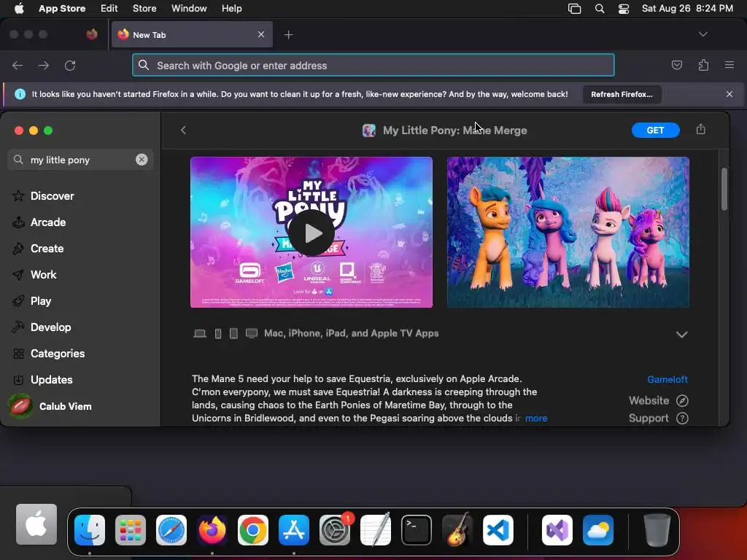Click GET to download Mane Merge
Image resolution: width=747 pixels, height=560 pixels.
pyautogui.click(x=655, y=130)
